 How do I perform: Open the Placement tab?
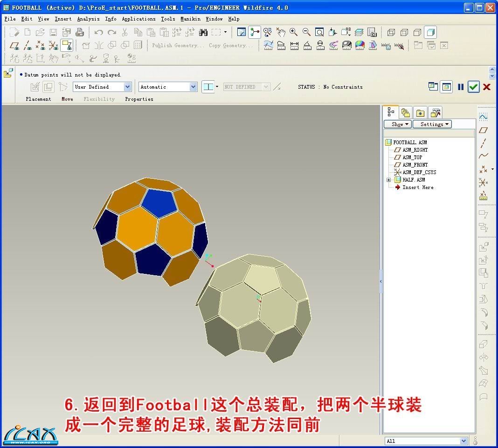tap(38, 99)
